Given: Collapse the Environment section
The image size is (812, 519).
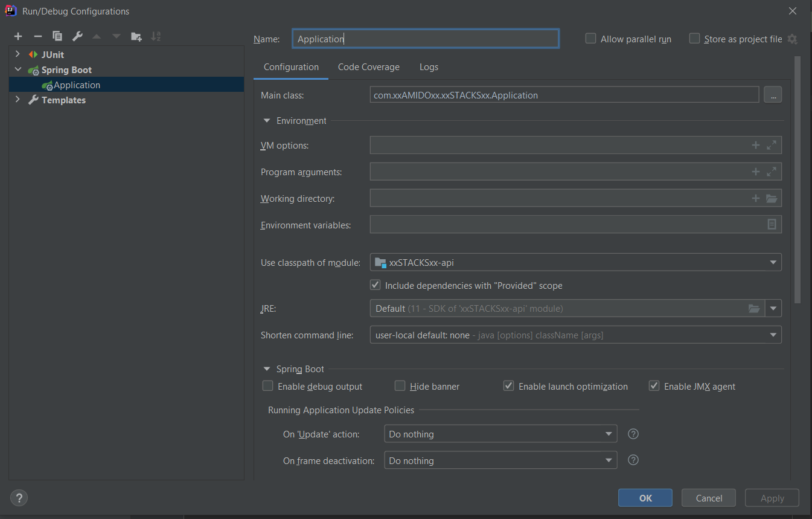Looking at the screenshot, I should [x=267, y=120].
